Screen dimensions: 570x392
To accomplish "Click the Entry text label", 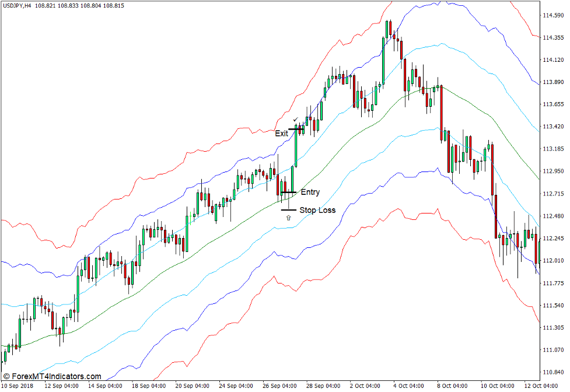I will click(x=310, y=192).
